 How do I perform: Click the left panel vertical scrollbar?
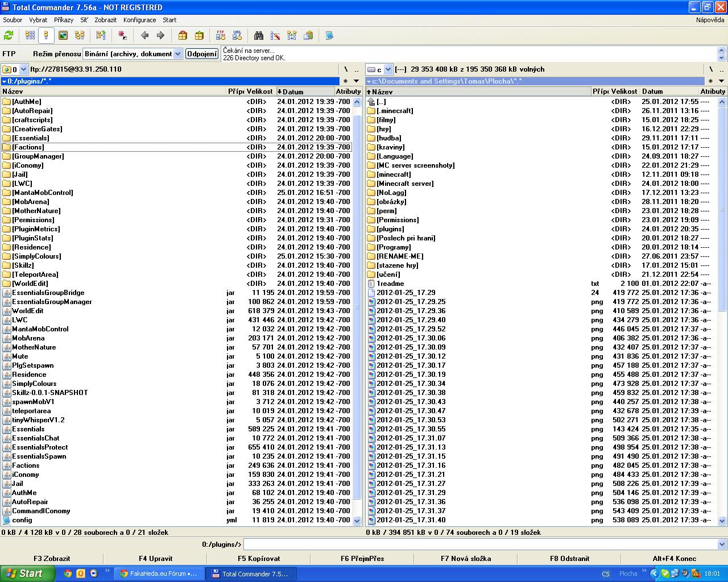357,311
